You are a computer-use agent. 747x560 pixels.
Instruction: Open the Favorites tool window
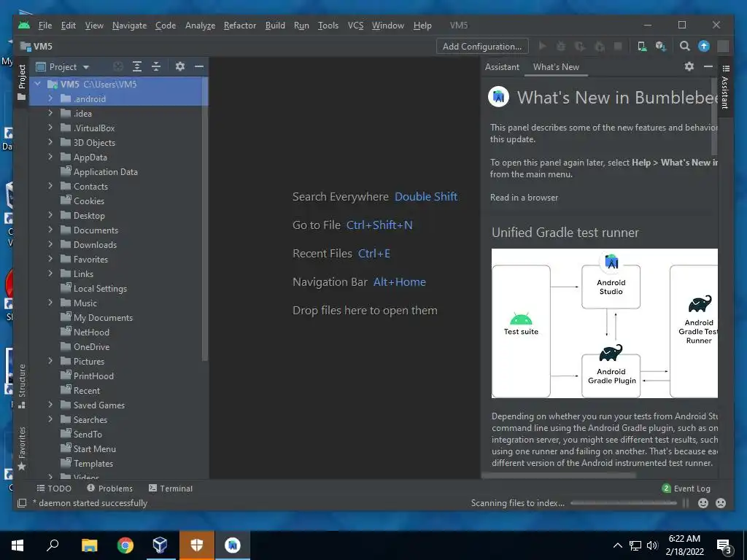(x=22, y=448)
